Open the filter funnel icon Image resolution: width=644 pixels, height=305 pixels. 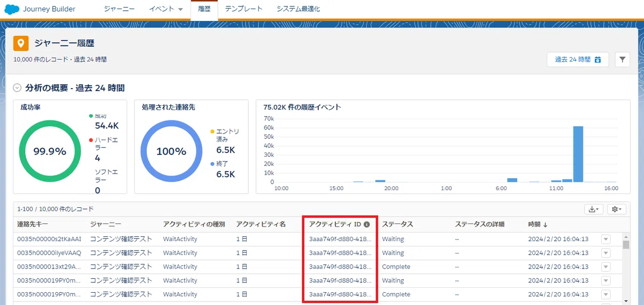click(x=622, y=60)
